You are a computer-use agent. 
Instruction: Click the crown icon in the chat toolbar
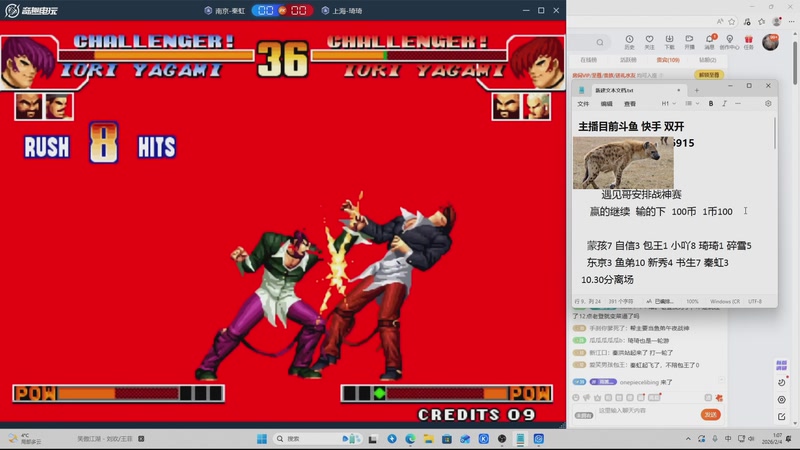(598, 397)
